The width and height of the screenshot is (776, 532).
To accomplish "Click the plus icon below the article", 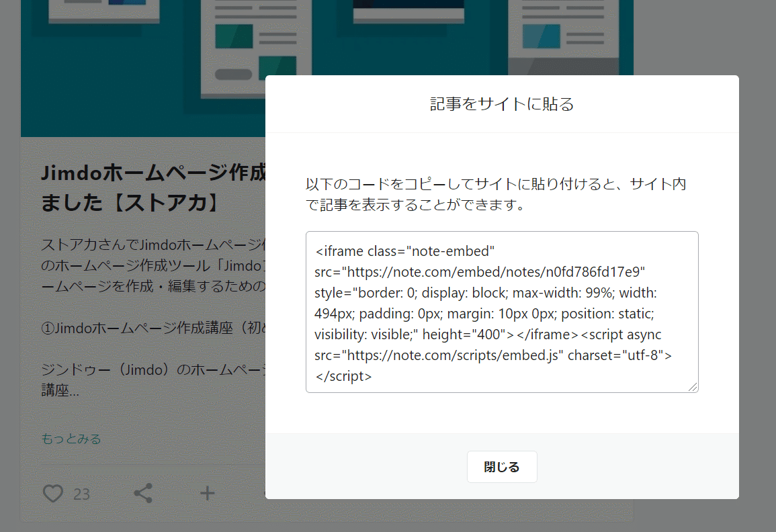I will click(208, 494).
